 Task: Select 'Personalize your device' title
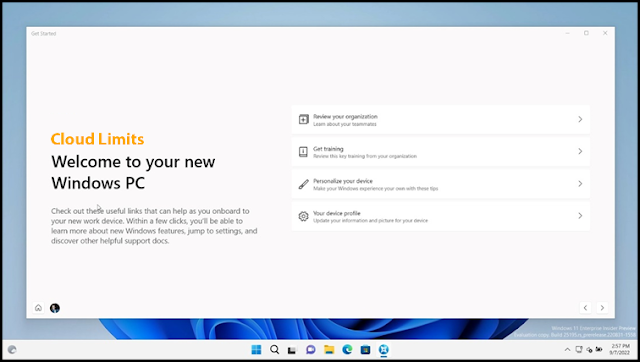[343, 181]
